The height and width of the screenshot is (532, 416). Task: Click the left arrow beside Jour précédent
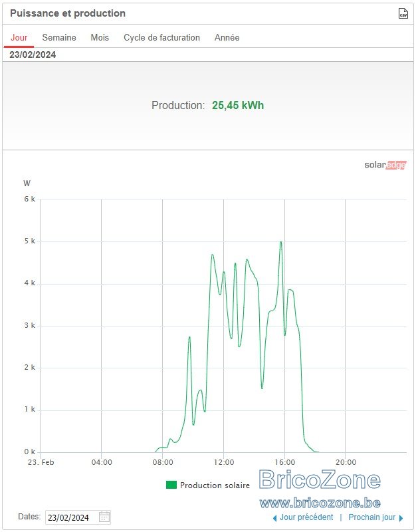tap(275, 518)
